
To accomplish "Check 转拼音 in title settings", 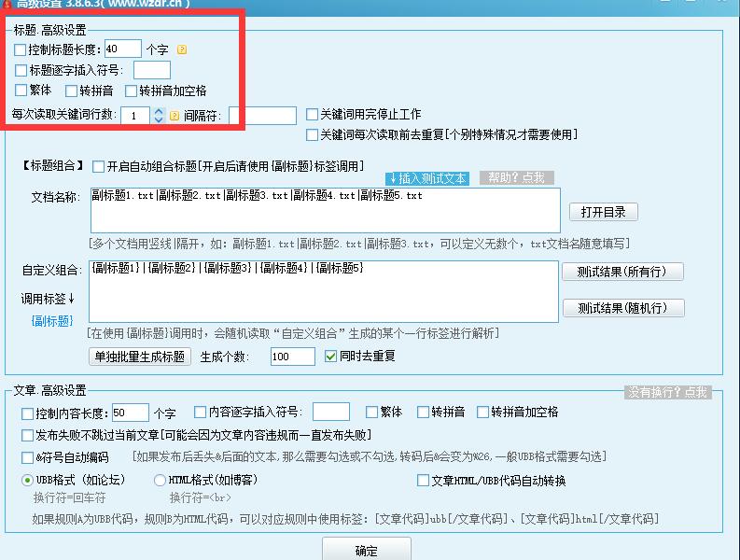I will (x=72, y=91).
